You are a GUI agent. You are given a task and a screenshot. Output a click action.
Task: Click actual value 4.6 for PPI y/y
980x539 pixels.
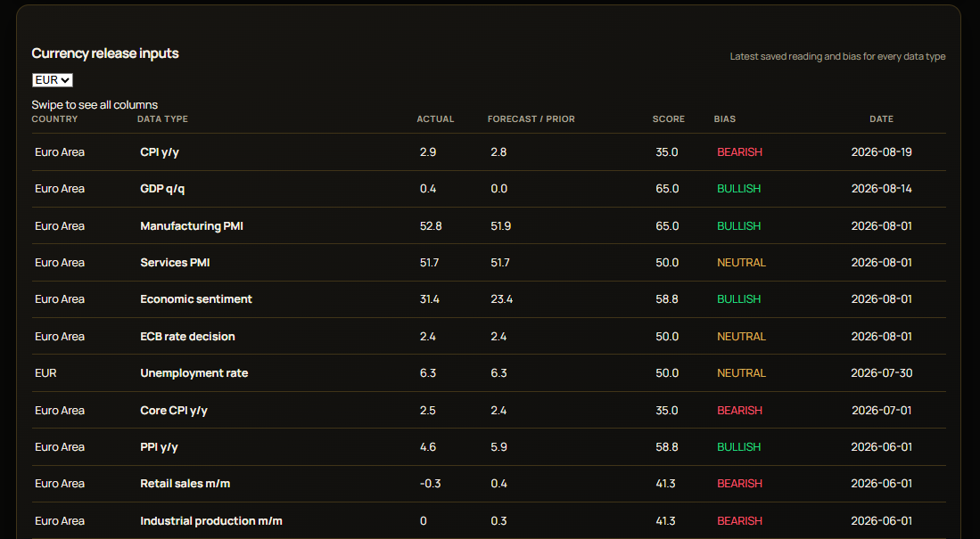pos(427,447)
